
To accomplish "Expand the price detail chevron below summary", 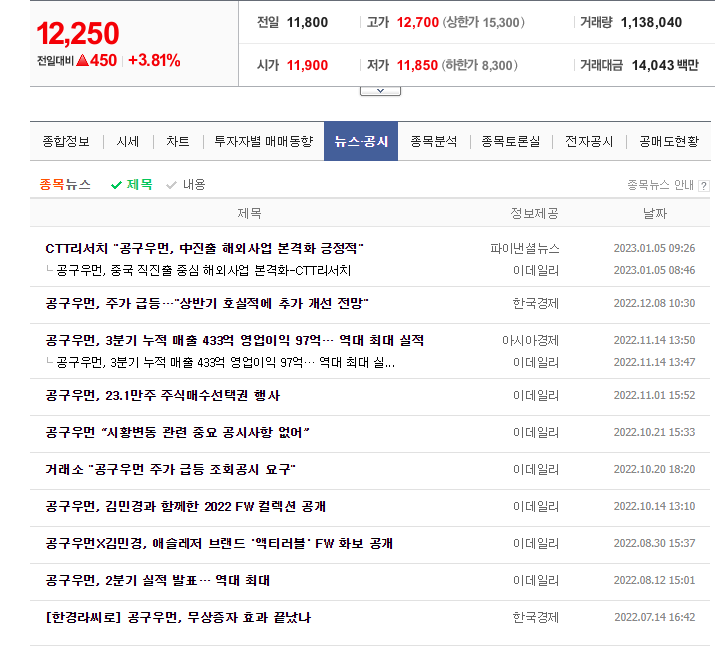I will (380, 91).
